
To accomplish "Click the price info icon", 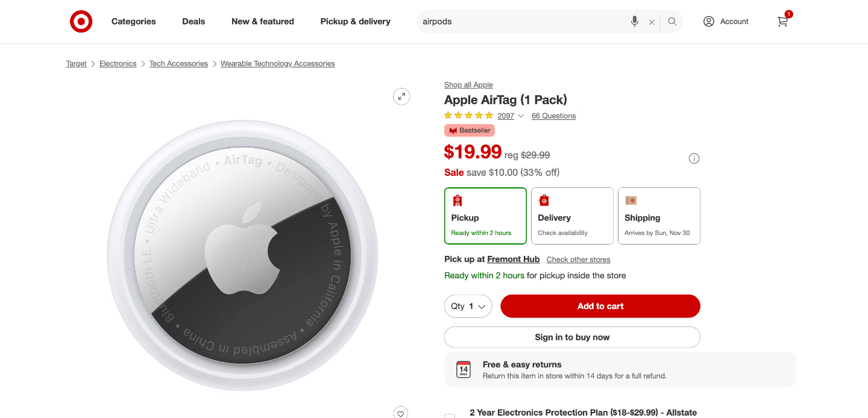I will pos(694,159).
